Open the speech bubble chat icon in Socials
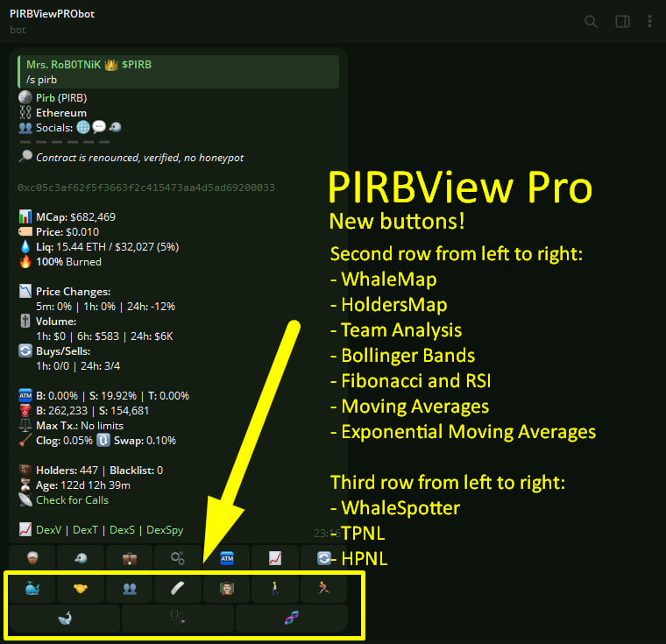Screen dimensions: 666x644 98,127
